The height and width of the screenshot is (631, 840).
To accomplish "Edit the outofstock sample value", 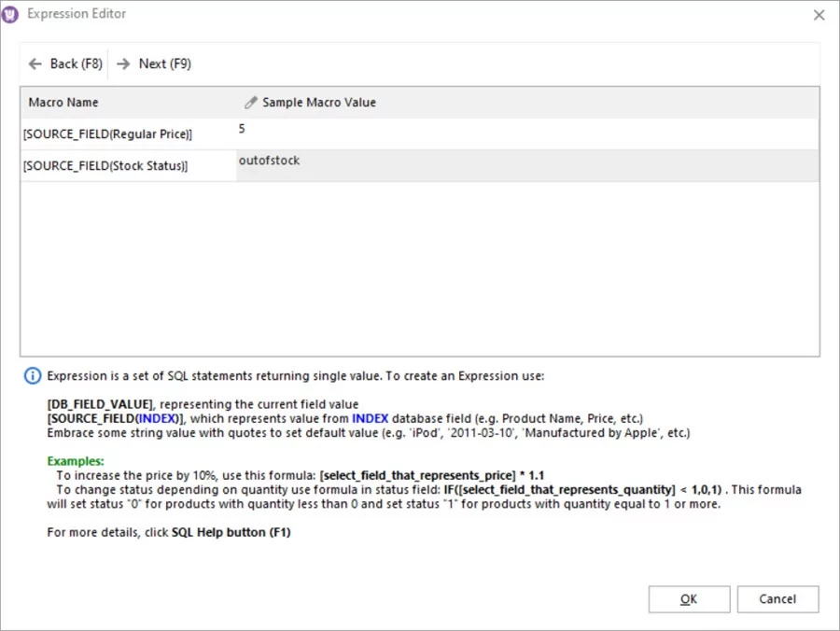I will [x=268, y=160].
